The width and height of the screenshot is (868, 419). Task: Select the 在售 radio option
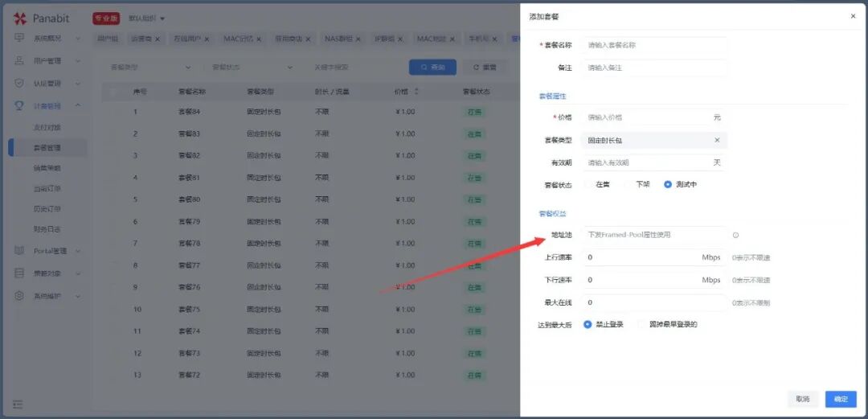click(x=588, y=184)
